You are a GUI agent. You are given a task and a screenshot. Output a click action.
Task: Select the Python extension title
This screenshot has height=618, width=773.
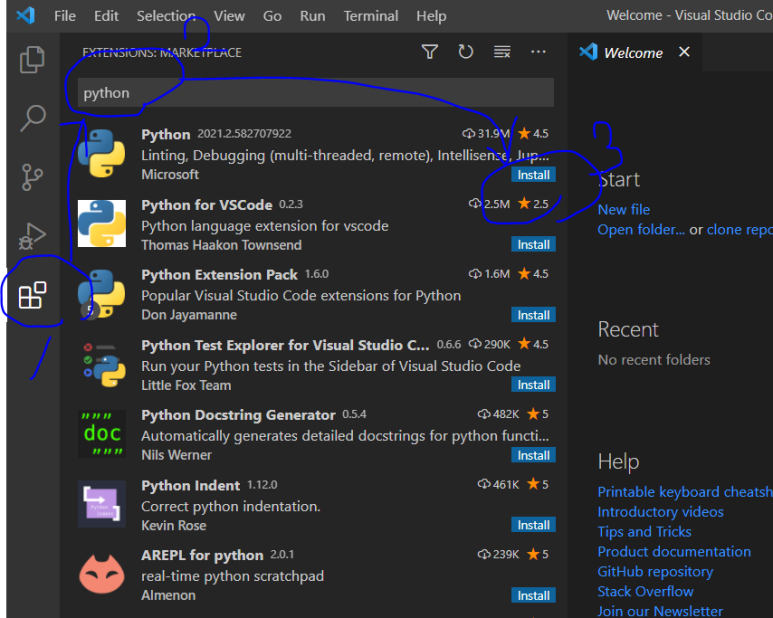166,135
